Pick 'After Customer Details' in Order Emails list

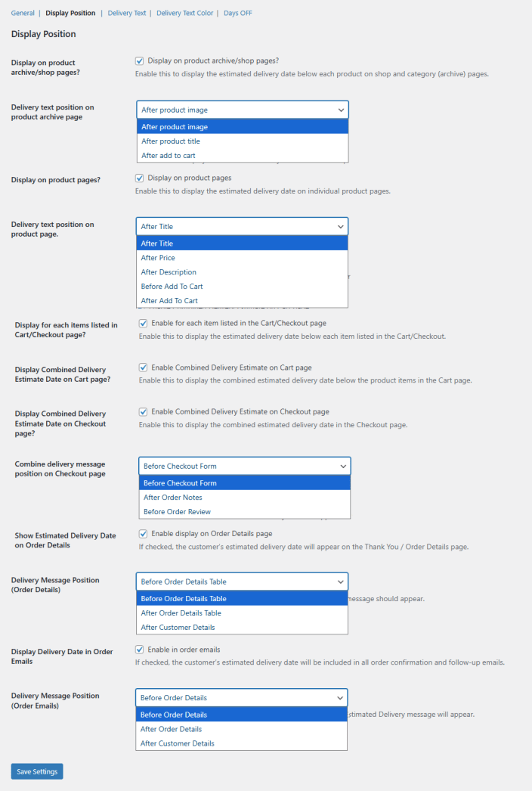click(178, 743)
